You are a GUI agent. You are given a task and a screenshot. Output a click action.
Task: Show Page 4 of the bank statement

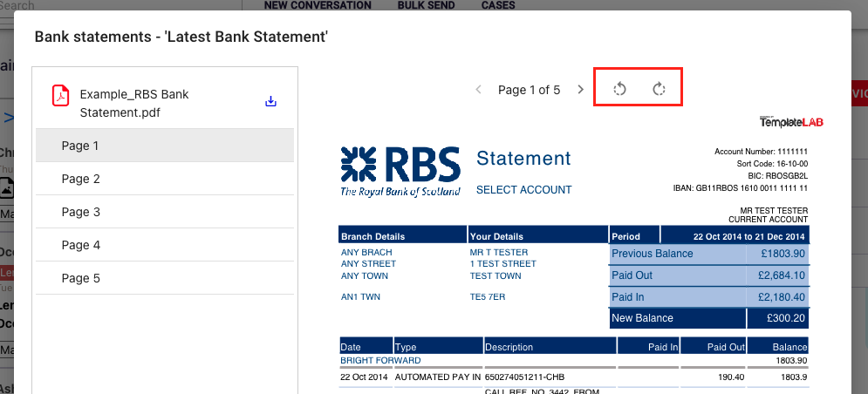point(165,245)
